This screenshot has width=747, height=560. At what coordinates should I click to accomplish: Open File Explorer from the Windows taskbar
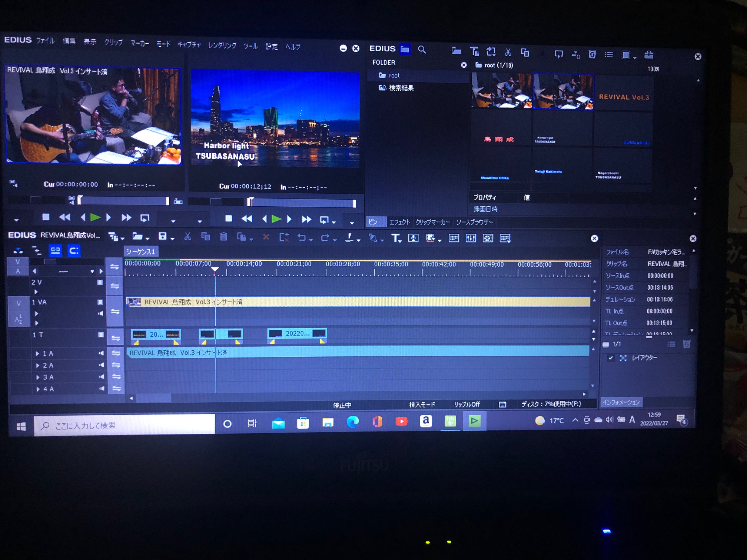(x=328, y=422)
